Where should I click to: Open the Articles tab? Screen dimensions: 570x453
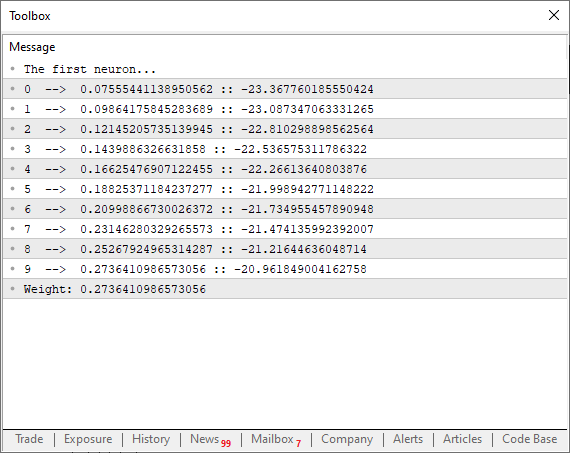click(462, 439)
